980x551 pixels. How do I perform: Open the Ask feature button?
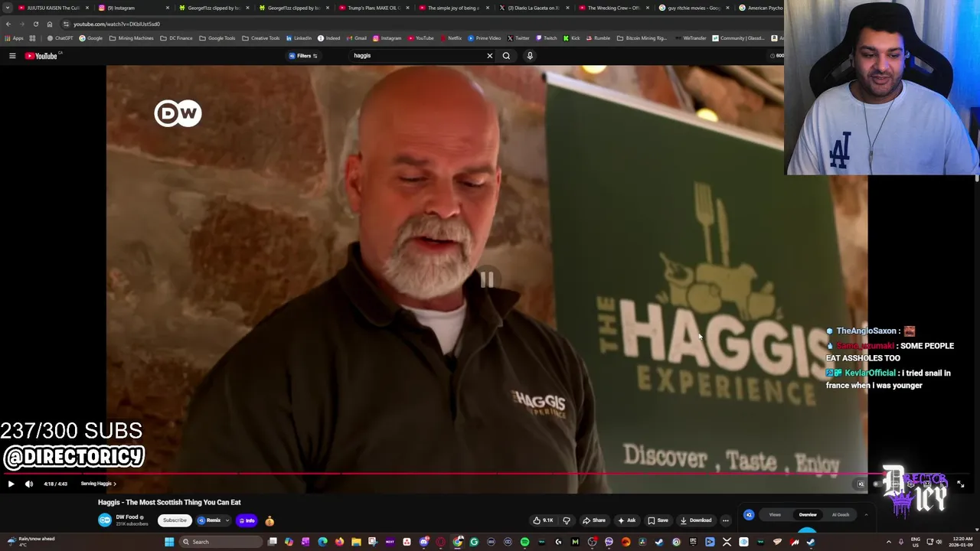click(627, 520)
